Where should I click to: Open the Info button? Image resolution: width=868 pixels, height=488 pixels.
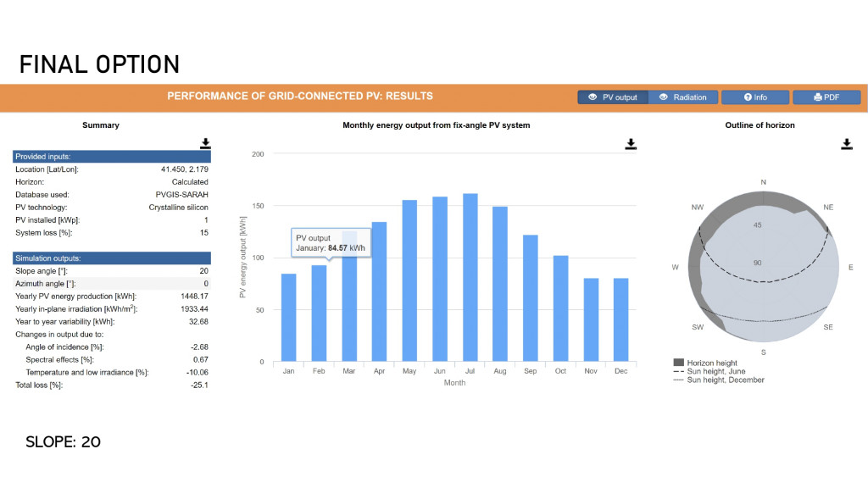point(754,97)
